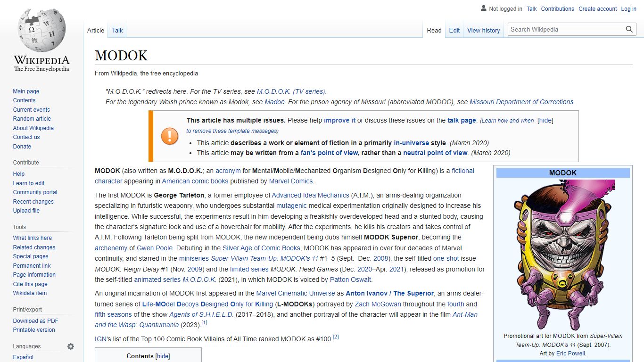
Task: Click Special pages in Tools
Action: point(31,256)
